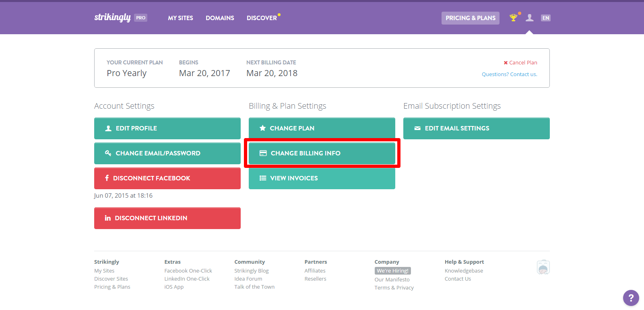Open the Discover menu item
The height and width of the screenshot is (310, 644).
click(262, 18)
